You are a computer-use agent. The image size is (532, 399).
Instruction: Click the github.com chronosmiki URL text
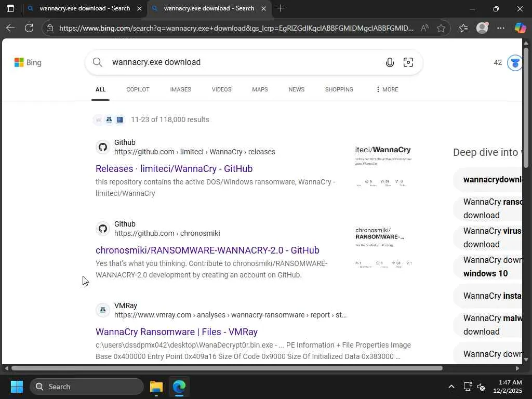[167, 233]
